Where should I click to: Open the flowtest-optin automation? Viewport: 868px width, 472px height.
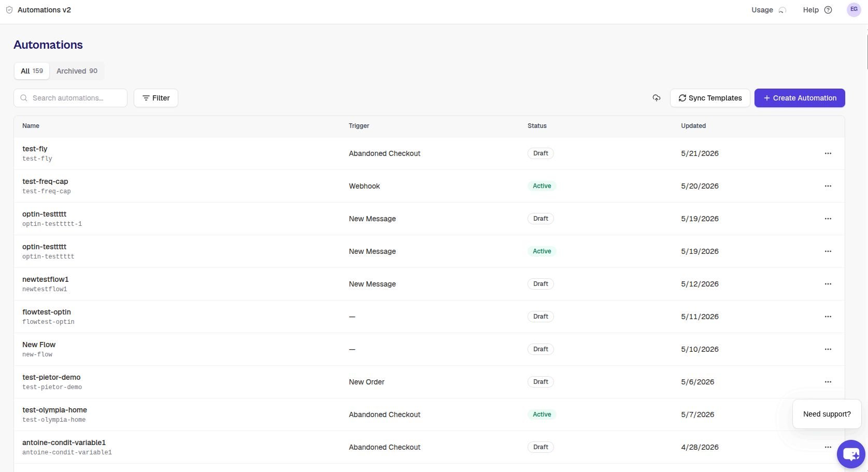coord(47,312)
